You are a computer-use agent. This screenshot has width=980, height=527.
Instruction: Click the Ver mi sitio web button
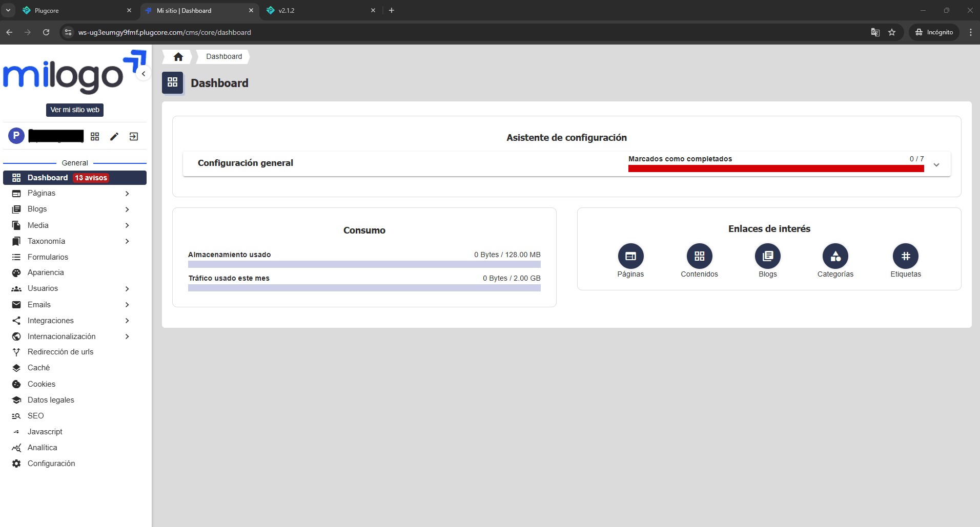75,110
